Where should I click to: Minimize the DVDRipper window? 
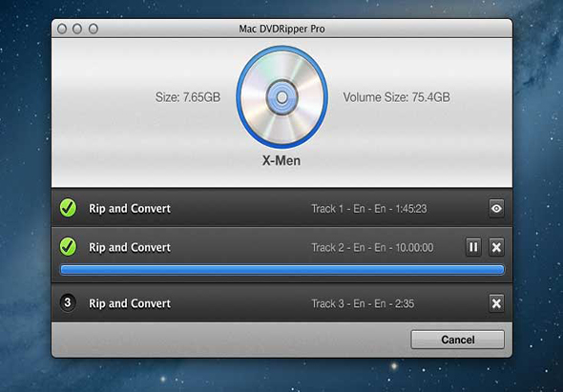pyautogui.click(x=77, y=29)
